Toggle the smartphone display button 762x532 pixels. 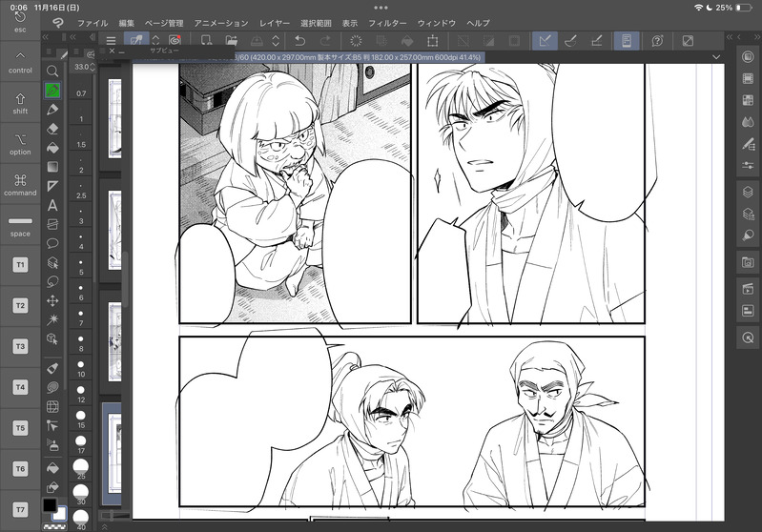[x=627, y=41]
